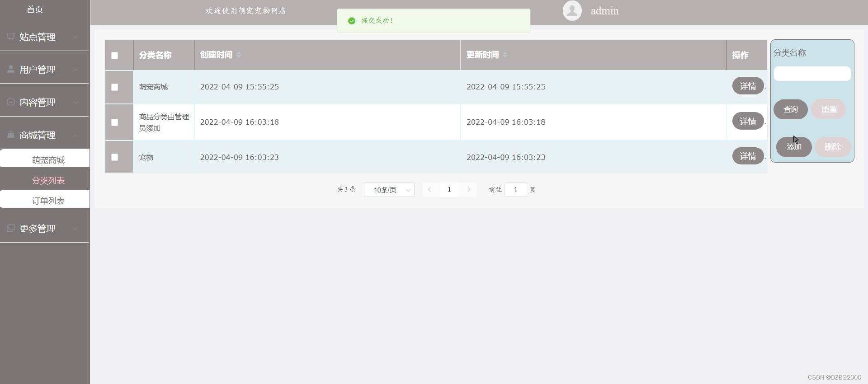Image resolution: width=868 pixels, height=384 pixels.
Task: Click the 添加 add button
Action: click(x=794, y=147)
